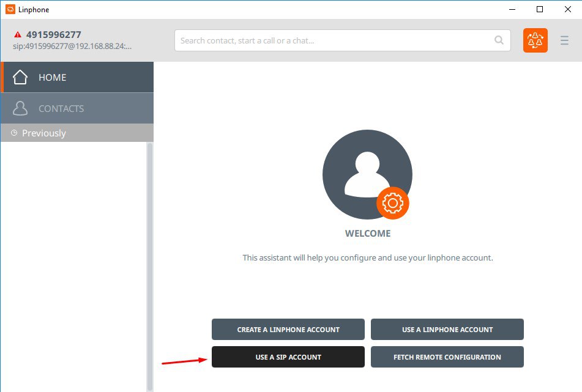Click the Linphone app logo in title bar

pos(10,9)
